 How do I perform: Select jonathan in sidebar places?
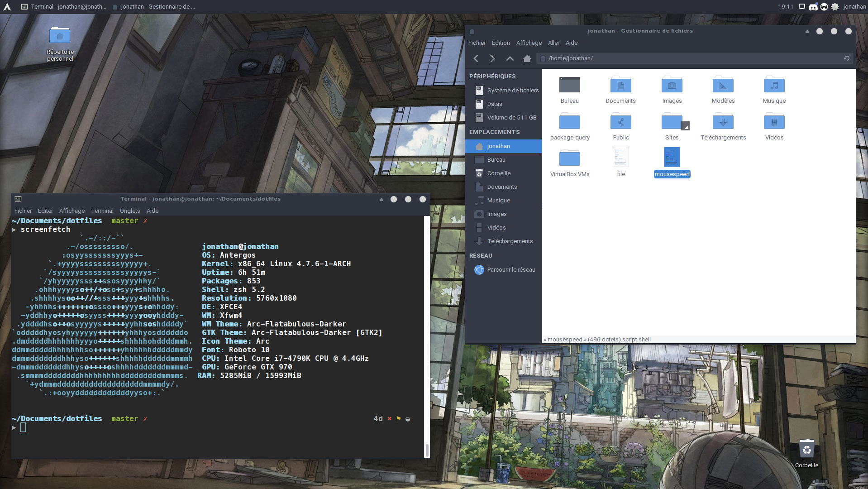coord(504,146)
